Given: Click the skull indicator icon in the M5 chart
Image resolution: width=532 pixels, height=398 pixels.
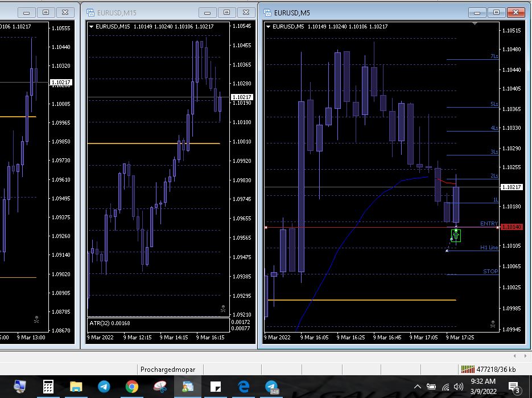Looking at the screenshot, I should 493,323.
